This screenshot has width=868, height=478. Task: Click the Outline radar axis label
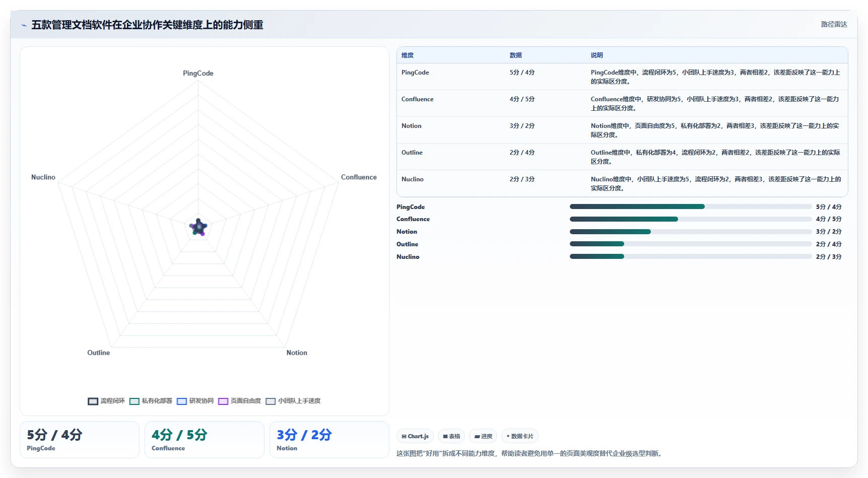pyautogui.click(x=98, y=353)
